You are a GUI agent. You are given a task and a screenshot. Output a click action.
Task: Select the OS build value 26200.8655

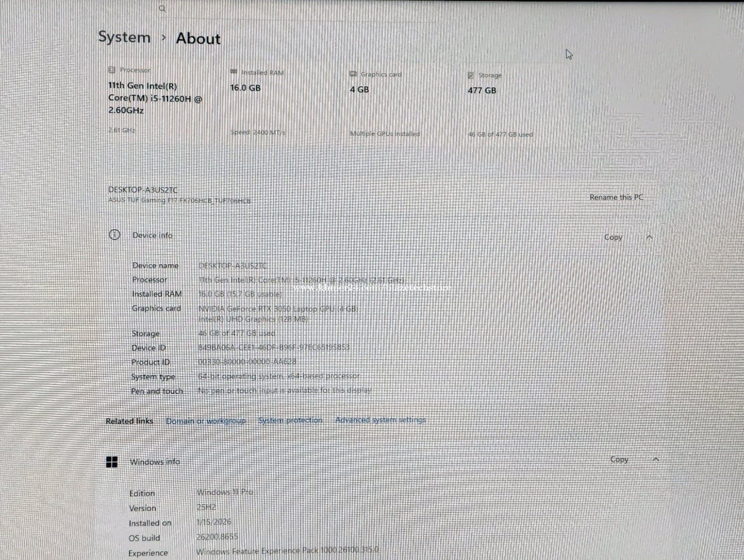(217, 537)
